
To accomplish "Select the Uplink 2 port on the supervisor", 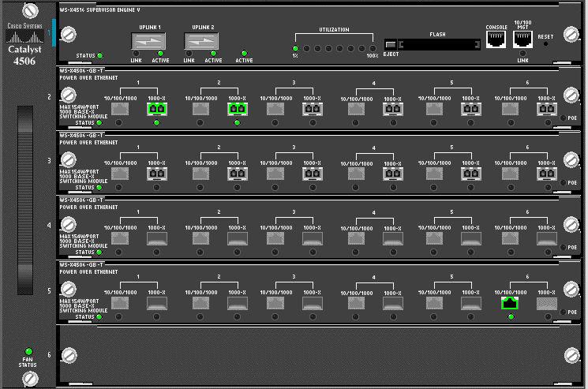I will [x=201, y=41].
